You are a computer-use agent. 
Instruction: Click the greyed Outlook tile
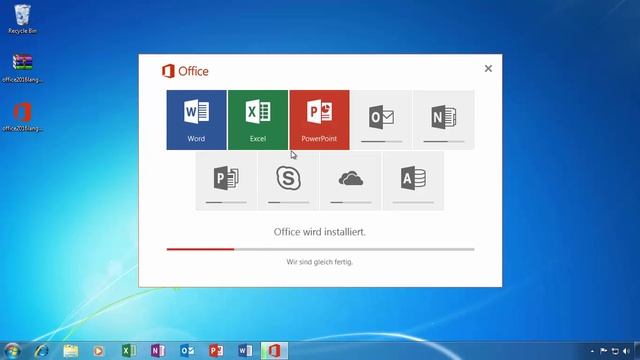coord(382,120)
